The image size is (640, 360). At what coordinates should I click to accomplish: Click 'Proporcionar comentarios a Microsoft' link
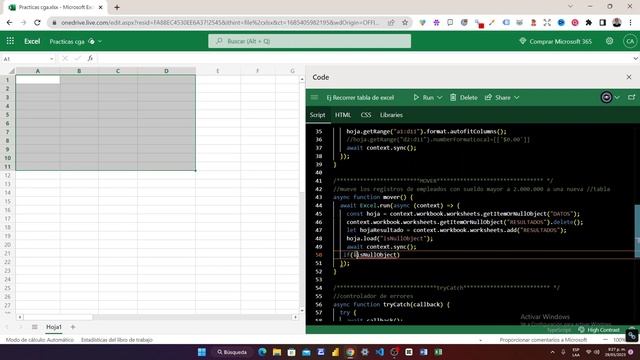[543, 340]
